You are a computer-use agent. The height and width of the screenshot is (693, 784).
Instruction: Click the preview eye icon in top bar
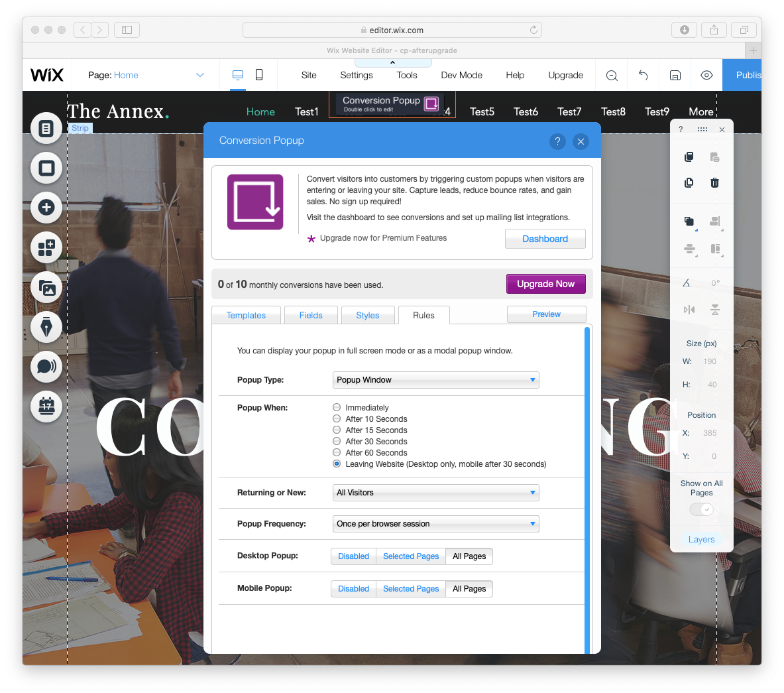pyautogui.click(x=706, y=75)
